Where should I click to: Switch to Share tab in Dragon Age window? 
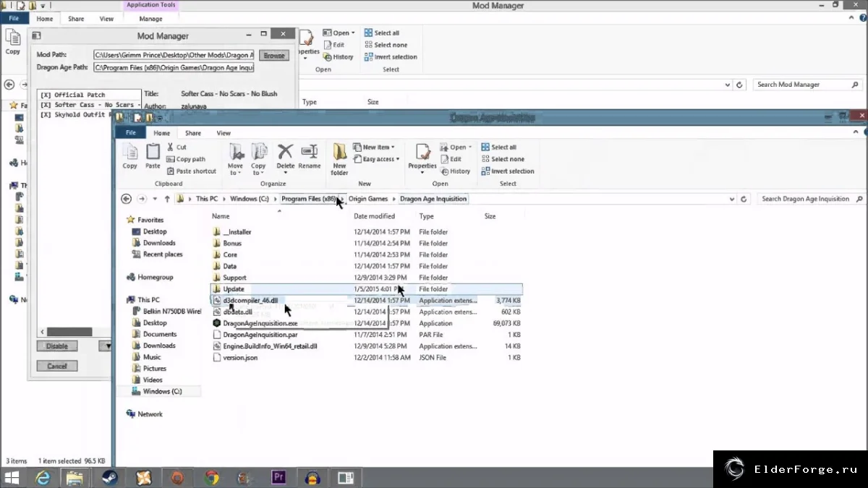coord(193,133)
